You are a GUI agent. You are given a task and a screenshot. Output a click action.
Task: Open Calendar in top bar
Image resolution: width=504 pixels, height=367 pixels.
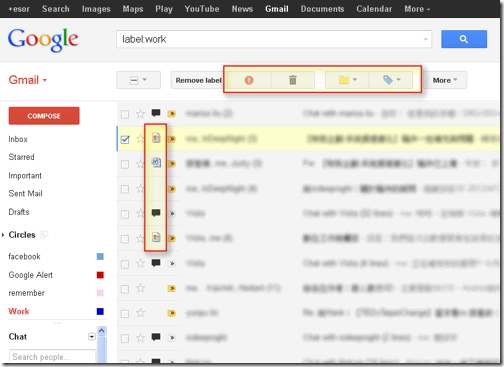tap(374, 9)
